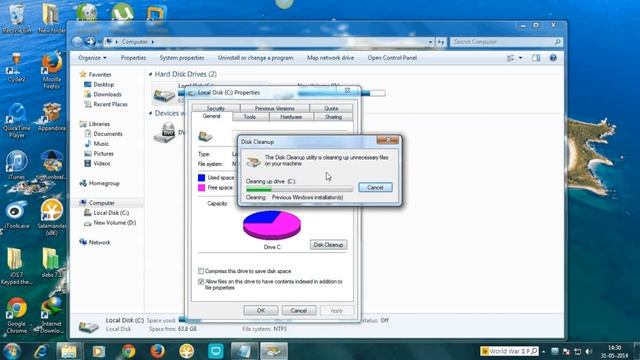Open Salamander desktop shortcut
This screenshot has height=360, width=640.
52,217
